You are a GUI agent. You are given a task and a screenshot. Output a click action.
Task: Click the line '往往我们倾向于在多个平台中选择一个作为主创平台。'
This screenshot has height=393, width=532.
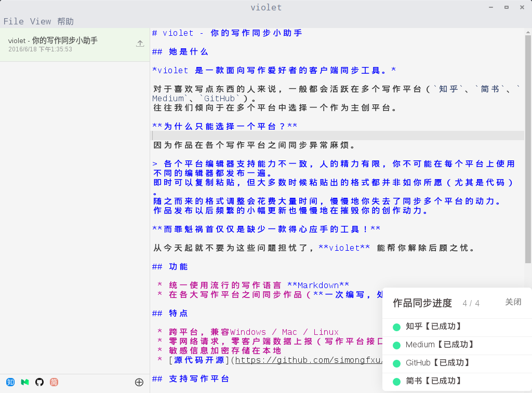click(275, 108)
